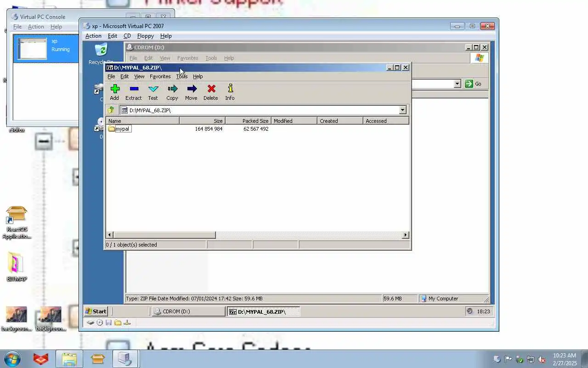Click the floppy disk status icon in Virtual PC
This screenshot has width=588, height=368.
pos(108,322)
